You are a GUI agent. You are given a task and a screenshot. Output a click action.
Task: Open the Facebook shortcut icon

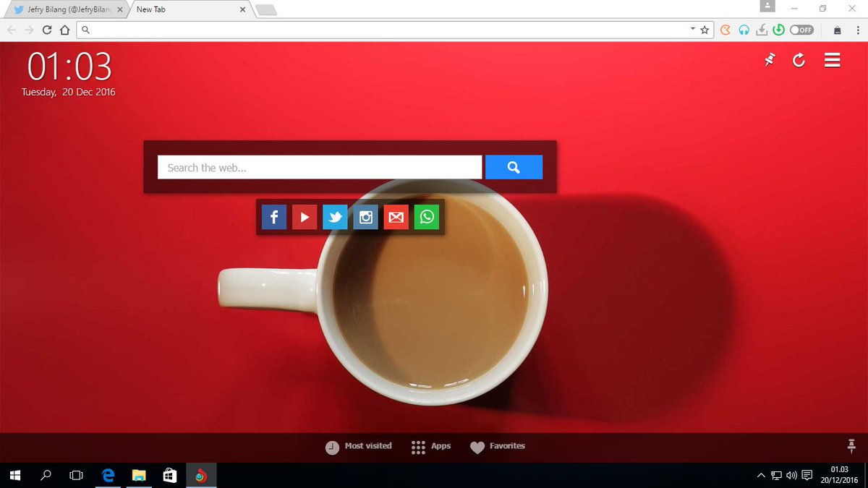tap(274, 217)
